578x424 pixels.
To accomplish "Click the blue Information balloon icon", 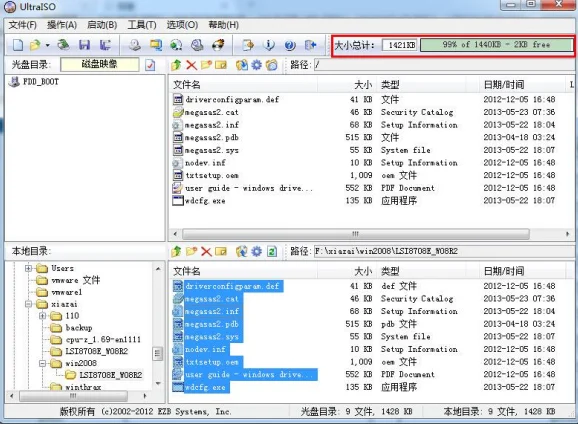I will click(x=269, y=45).
